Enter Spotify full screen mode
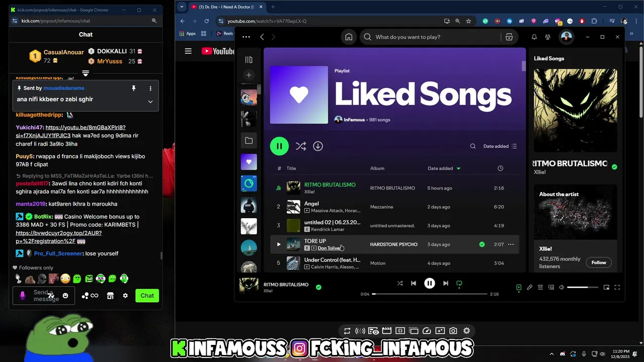Viewport: 644px width, 362px height. [x=617, y=288]
